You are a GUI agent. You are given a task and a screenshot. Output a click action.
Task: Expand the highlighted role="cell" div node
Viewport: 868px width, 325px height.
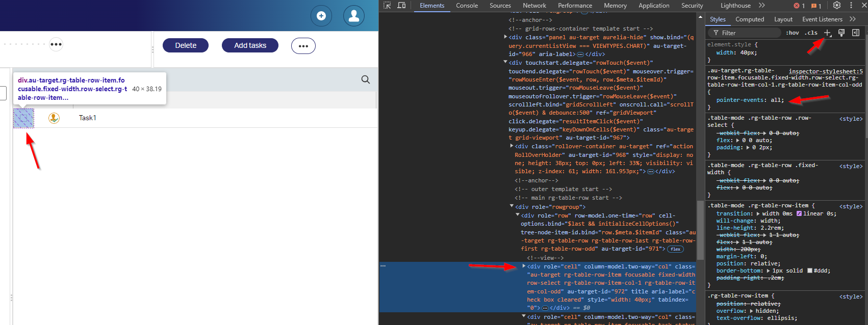pyautogui.click(x=524, y=266)
